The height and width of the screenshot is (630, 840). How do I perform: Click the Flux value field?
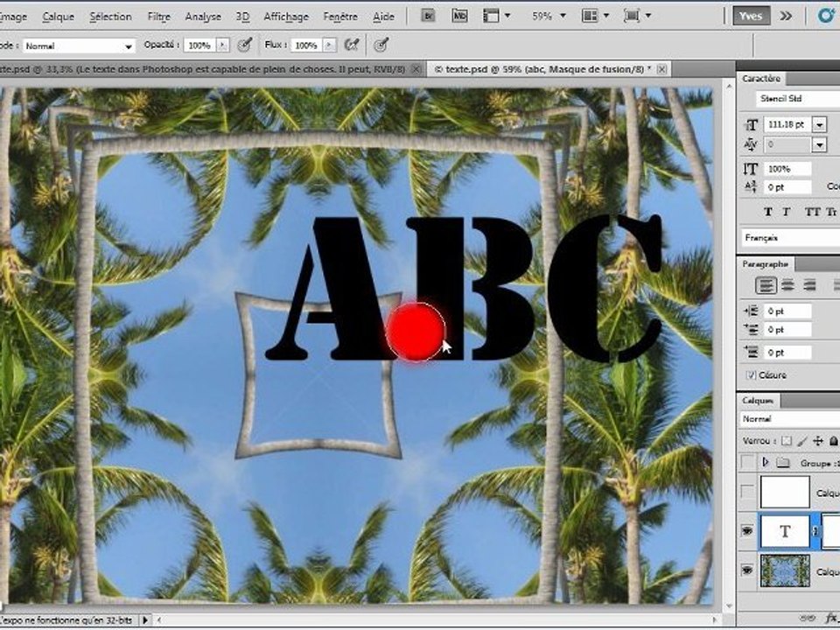coord(306,45)
